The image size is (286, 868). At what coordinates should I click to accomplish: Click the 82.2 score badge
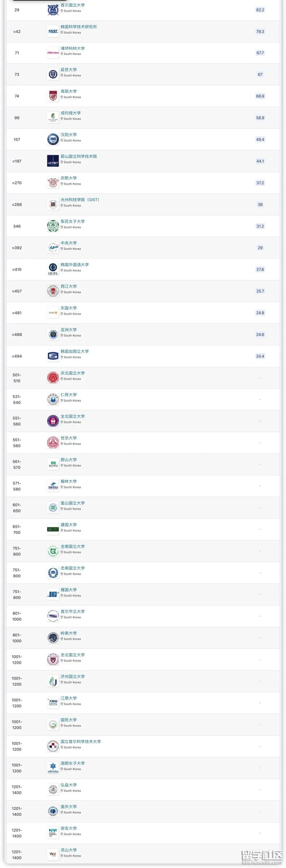coord(260,10)
